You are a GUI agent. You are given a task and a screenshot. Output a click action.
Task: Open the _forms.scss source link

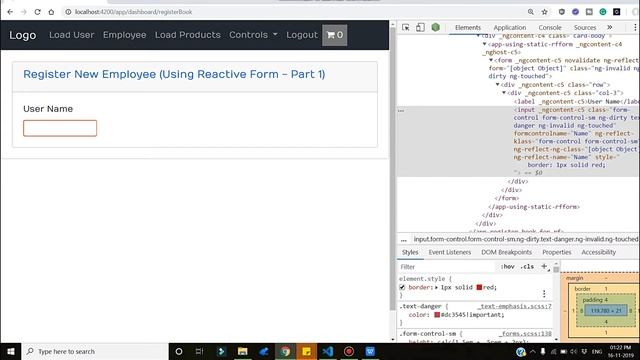point(525,333)
